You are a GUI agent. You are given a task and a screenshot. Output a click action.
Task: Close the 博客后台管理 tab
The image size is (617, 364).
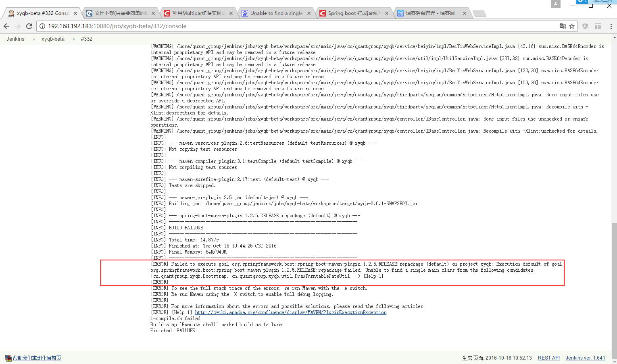click(x=465, y=13)
